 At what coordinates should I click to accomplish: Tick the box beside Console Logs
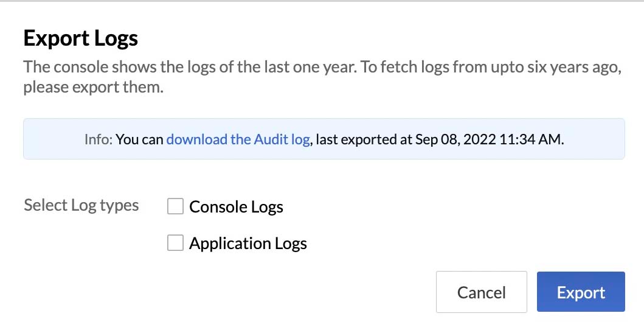tap(175, 206)
